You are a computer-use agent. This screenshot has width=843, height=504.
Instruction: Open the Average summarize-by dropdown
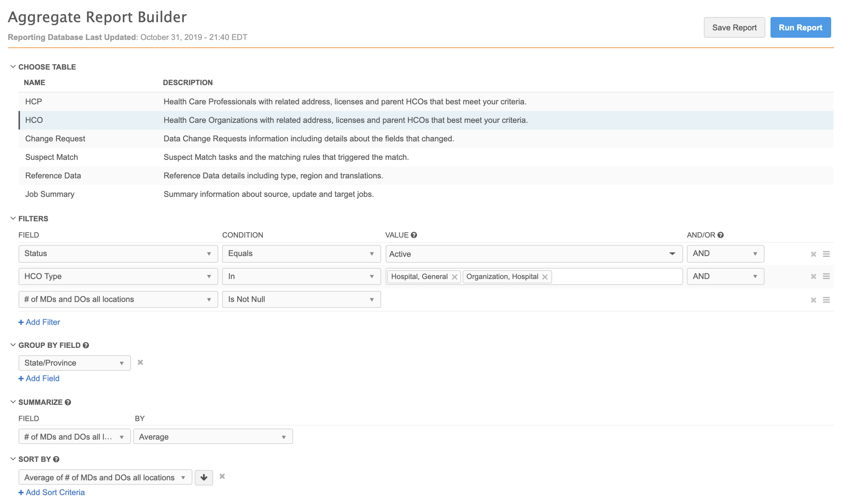213,437
